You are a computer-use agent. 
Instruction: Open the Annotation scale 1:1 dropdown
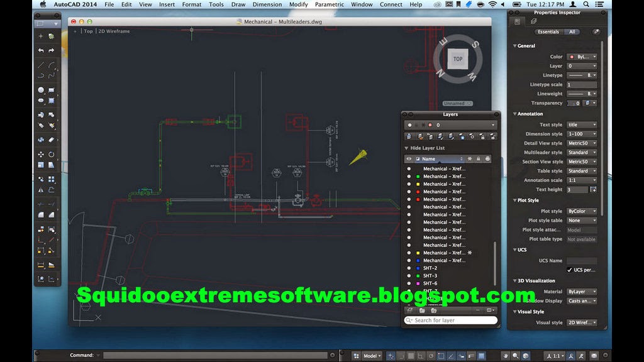(582, 180)
